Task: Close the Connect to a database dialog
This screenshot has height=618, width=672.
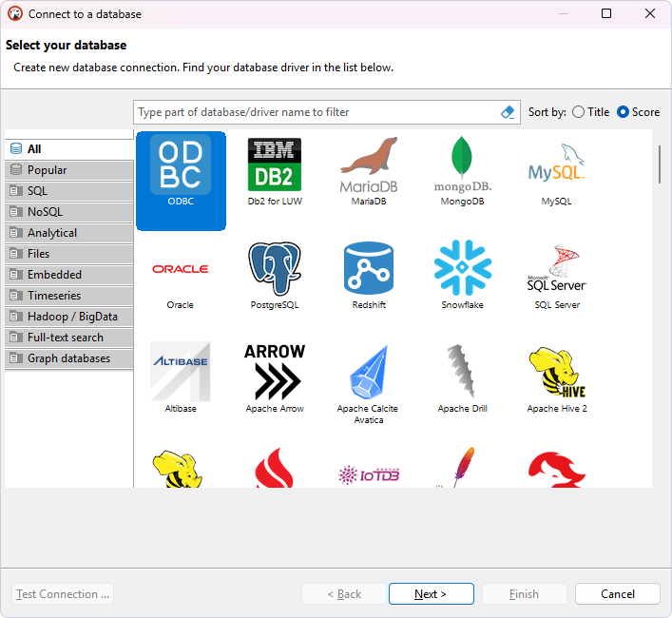Action: pyautogui.click(x=650, y=13)
